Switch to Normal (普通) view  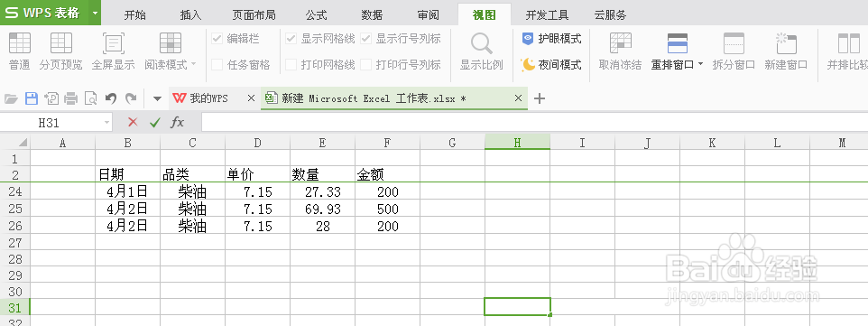pos(20,51)
